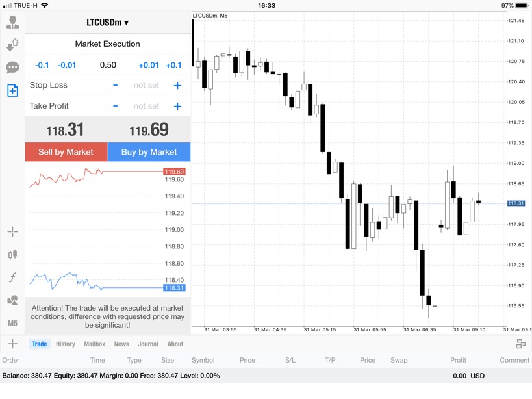Select the crosshair tool in sidebar

[x=12, y=232]
